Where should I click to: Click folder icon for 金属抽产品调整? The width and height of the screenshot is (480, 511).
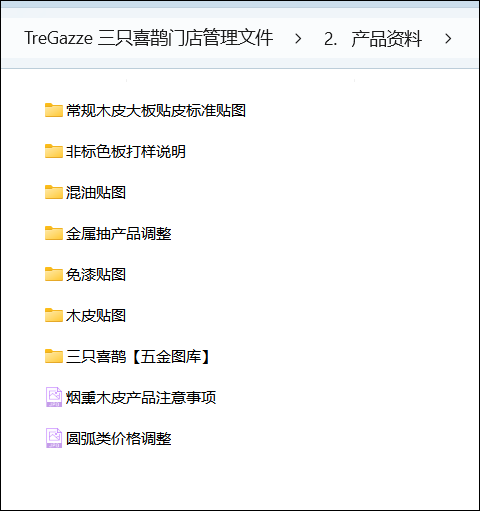[54, 233]
